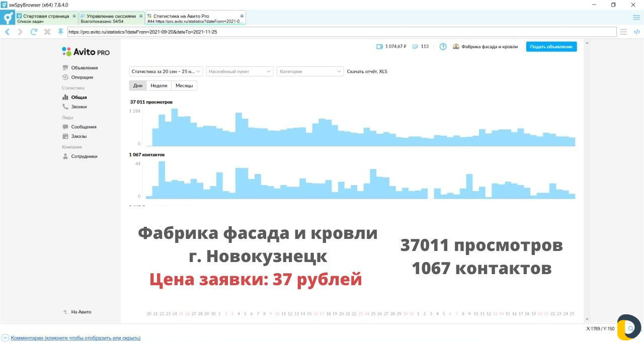Reload the page with refresh icon

(x=34, y=32)
